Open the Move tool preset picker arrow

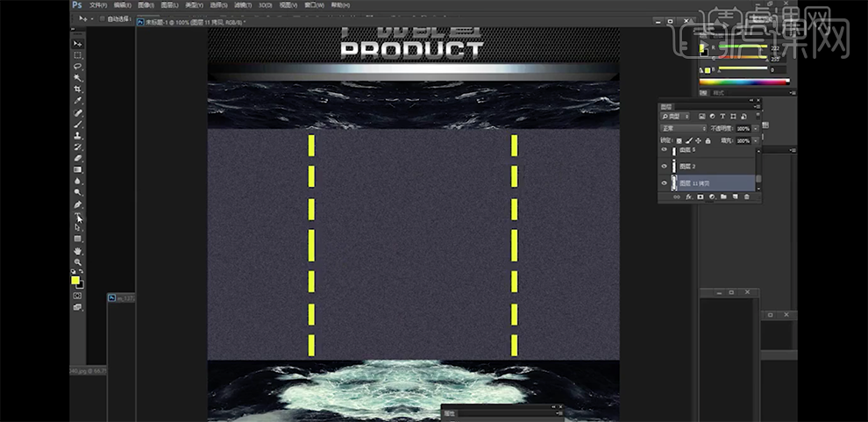(91, 18)
